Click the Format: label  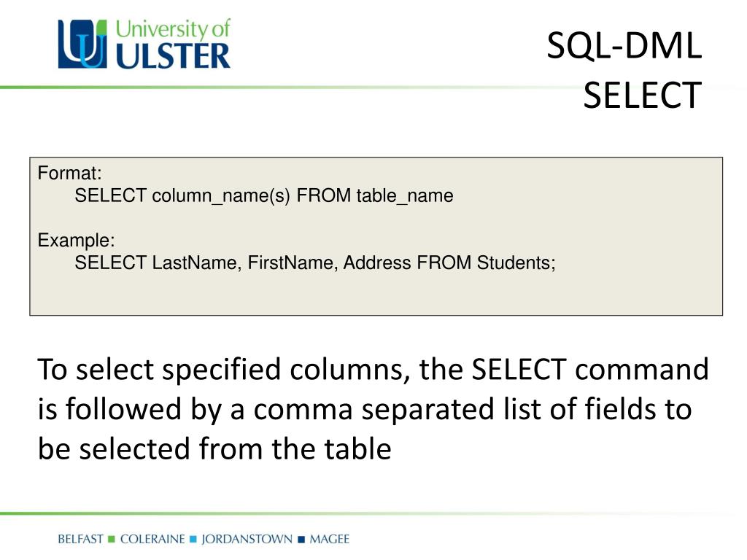pos(69,173)
